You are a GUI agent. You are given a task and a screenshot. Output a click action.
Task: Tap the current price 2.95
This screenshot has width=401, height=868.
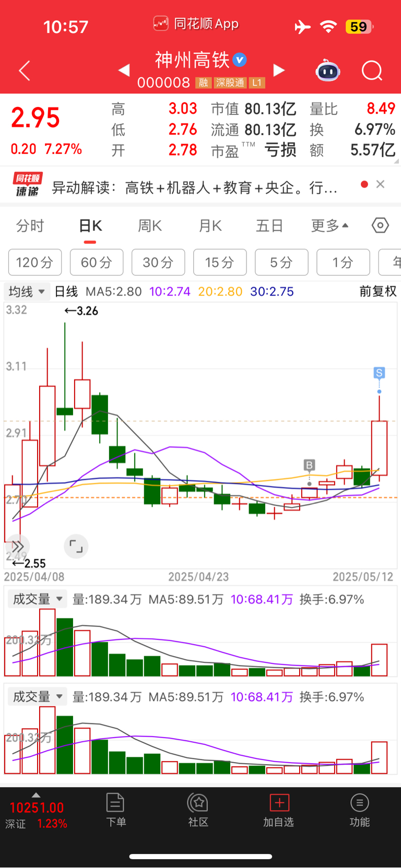tap(36, 118)
